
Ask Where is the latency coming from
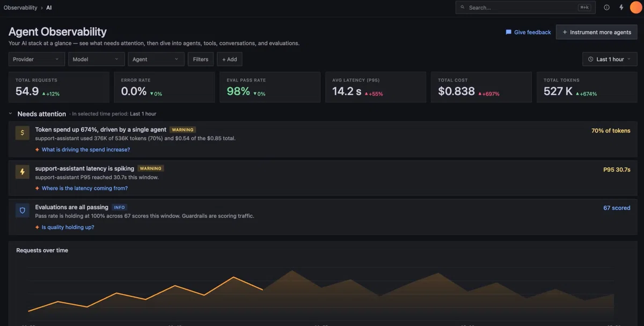pos(85,189)
